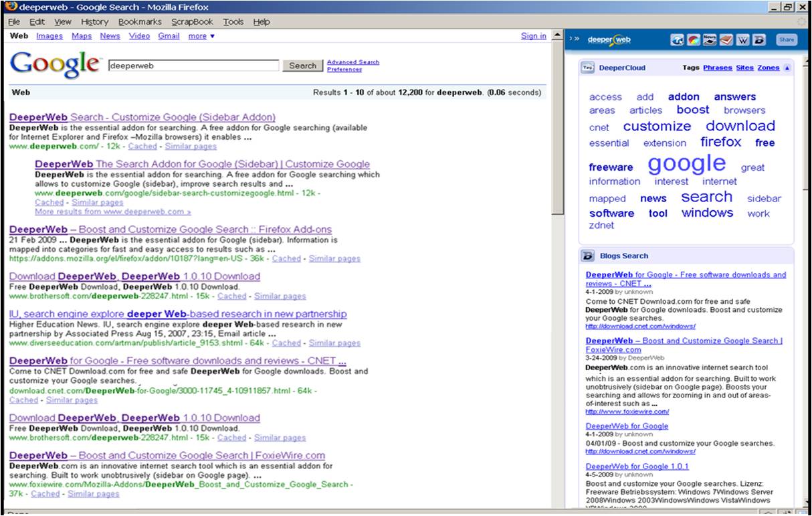Open the News icon in DeeperWeb toolbar

[x=710, y=40]
